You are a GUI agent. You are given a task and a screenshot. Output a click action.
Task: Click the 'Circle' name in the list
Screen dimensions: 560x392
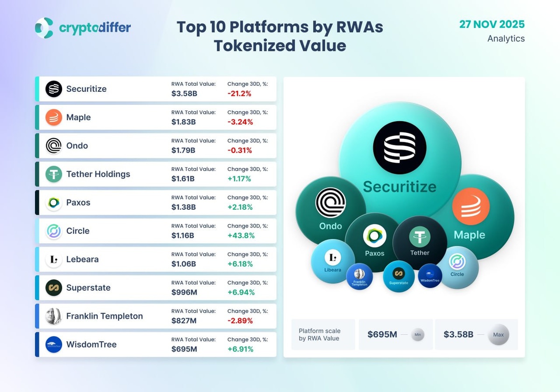point(78,231)
